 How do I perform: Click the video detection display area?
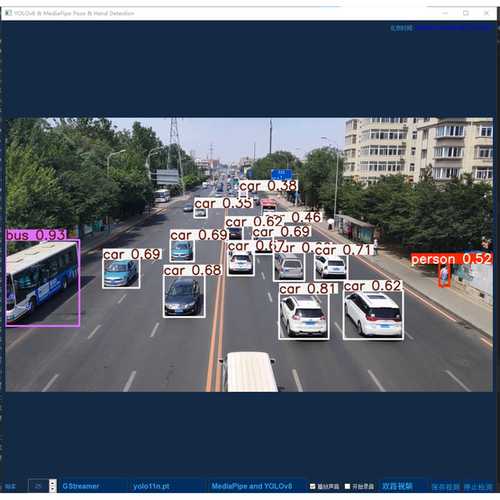pyautogui.click(x=249, y=254)
